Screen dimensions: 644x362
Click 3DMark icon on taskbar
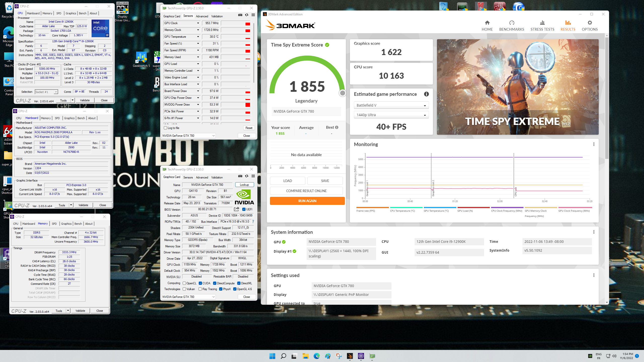coord(350,356)
